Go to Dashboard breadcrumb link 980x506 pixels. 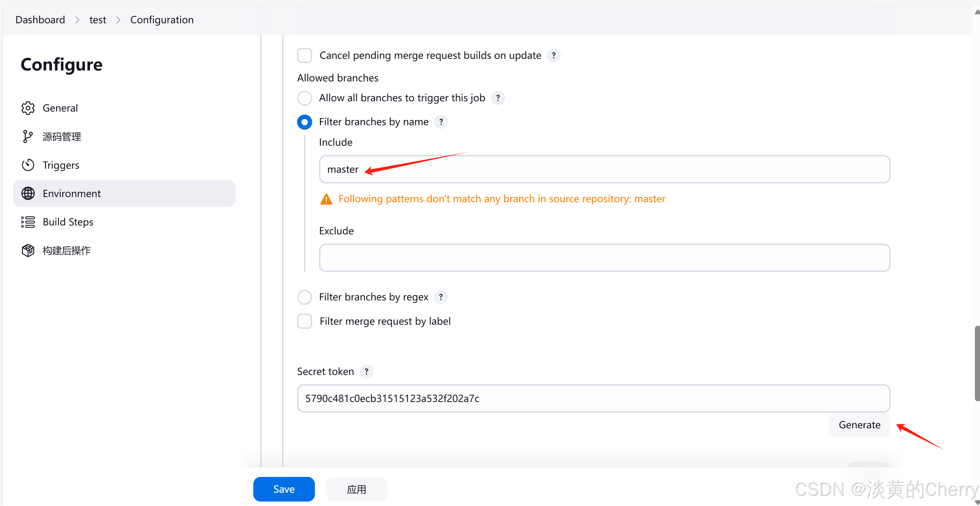[x=40, y=20]
